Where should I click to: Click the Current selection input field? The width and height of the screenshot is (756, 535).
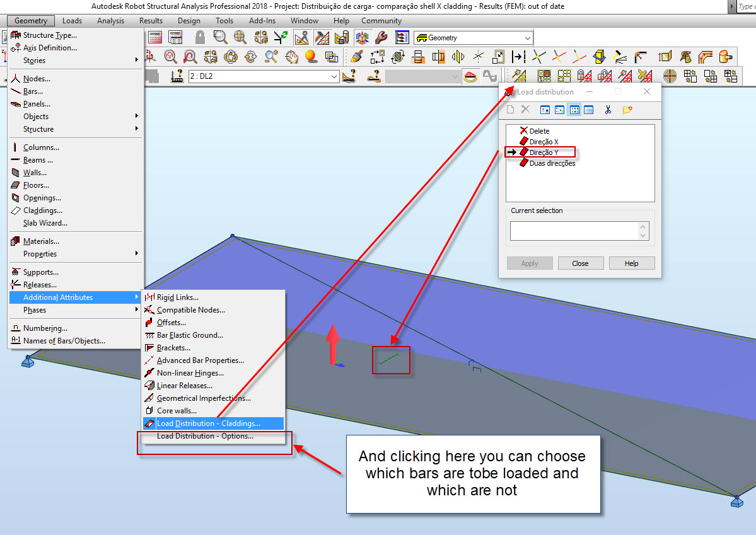coord(574,231)
